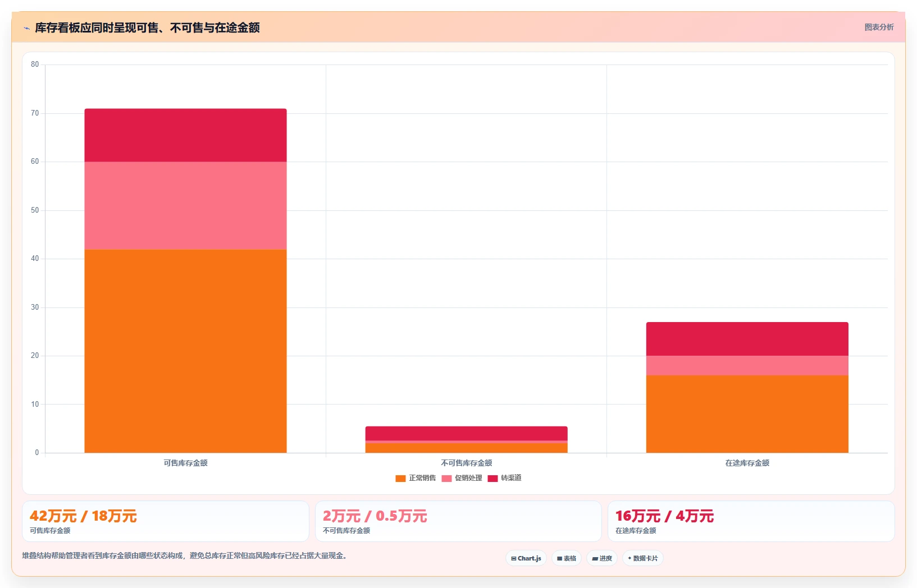
Task: Click the 图表分析 label in the header
Action: pyautogui.click(x=879, y=27)
